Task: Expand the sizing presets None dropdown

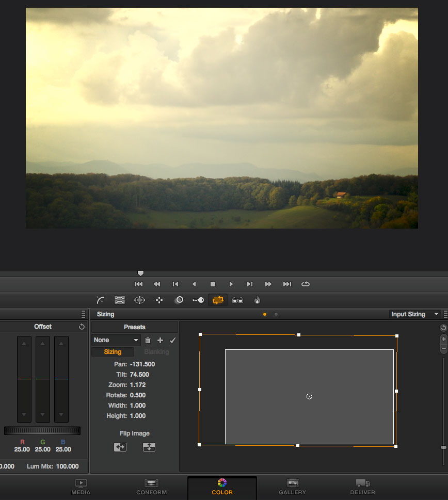Action: [x=116, y=340]
